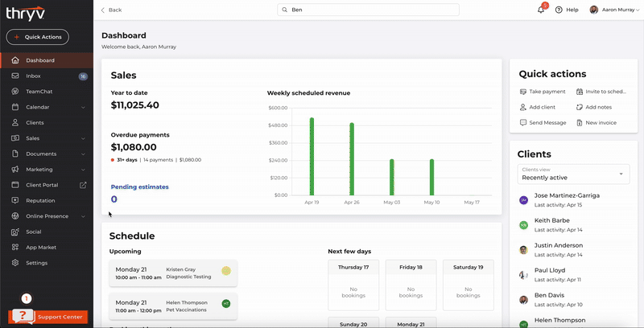644x328 pixels.
Task: Click the New invoice icon
Action: [x=580, y=122]
